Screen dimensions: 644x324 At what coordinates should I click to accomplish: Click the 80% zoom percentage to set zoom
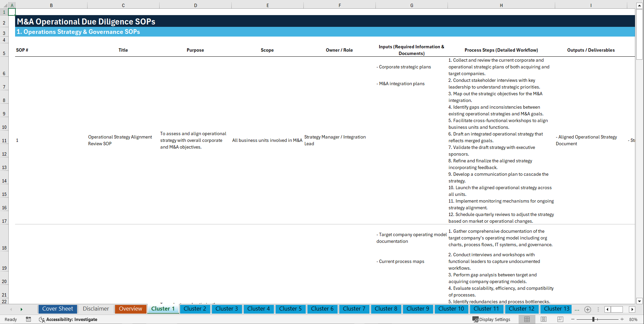click(633, 319)
